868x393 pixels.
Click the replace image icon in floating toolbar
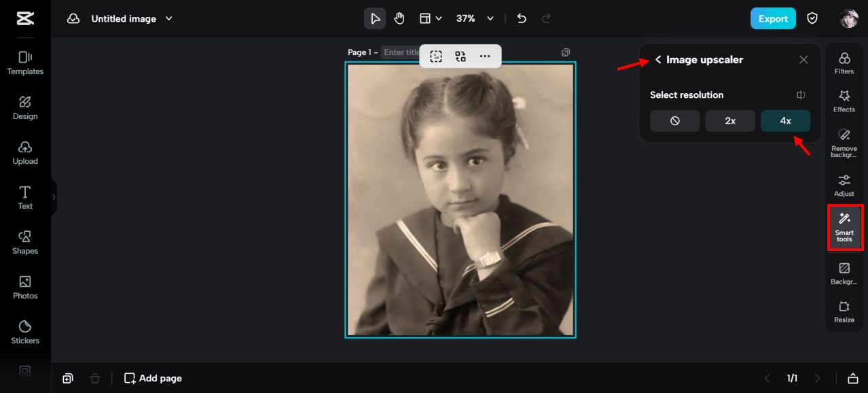(x=460, y=56)
